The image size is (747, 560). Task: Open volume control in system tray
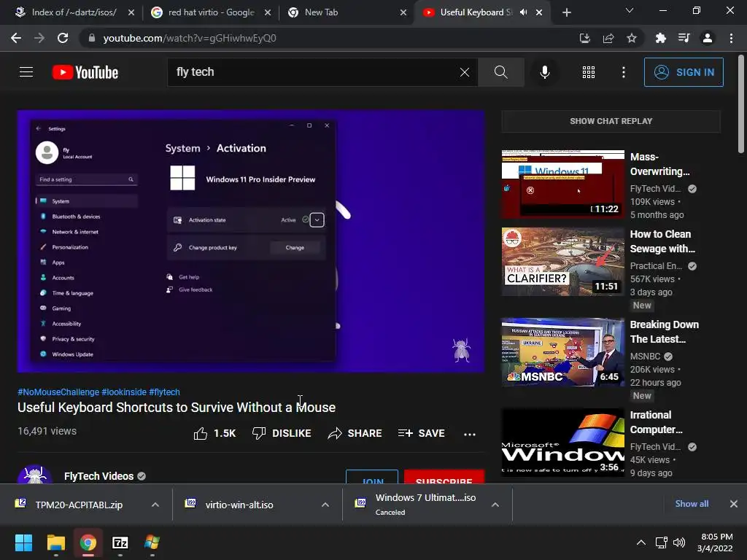pos(679,542)
